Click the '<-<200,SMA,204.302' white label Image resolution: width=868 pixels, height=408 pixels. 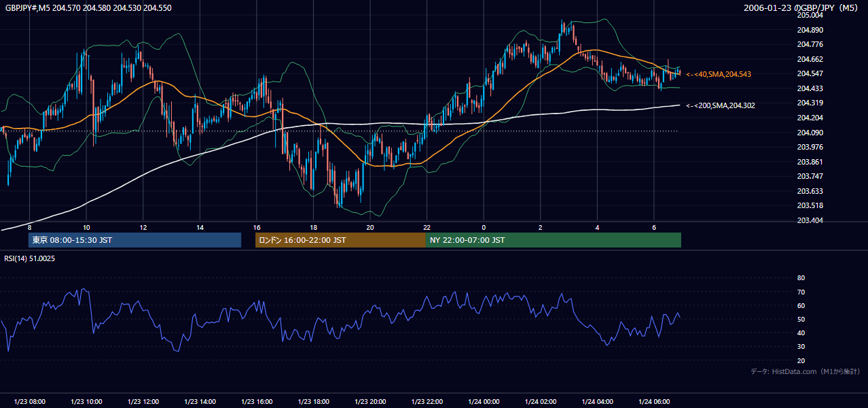[x=721, y=105]
